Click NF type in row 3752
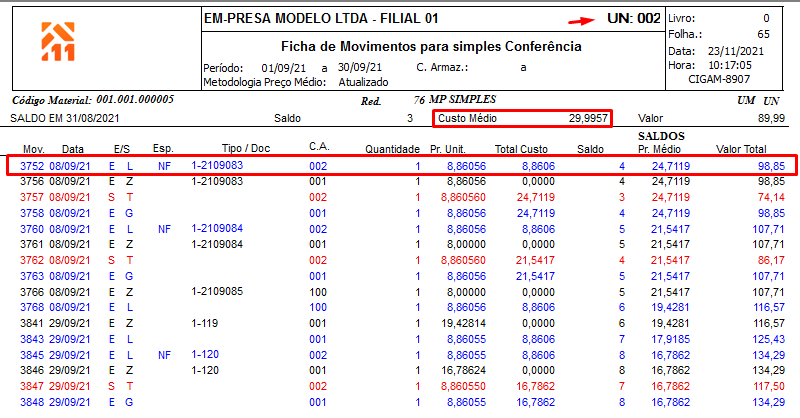This screenshot has width=800, height=418. [x=164, y=166]
